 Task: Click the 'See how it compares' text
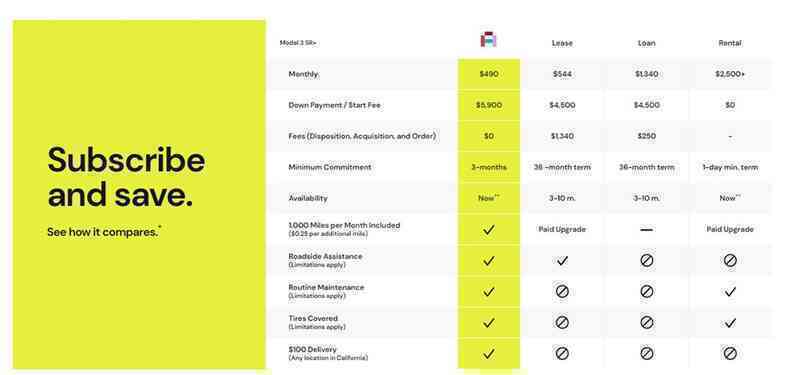[x=104, y=232]
